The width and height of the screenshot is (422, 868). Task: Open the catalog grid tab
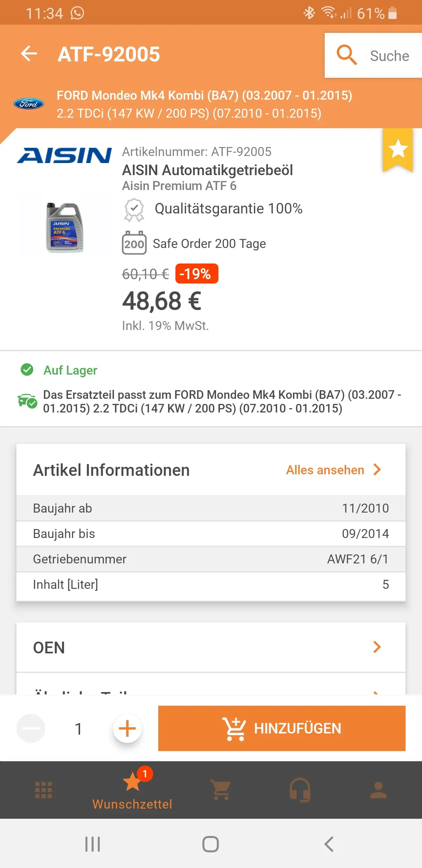click(43, 790)
